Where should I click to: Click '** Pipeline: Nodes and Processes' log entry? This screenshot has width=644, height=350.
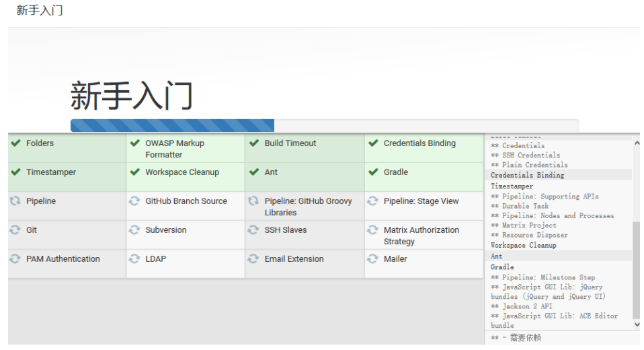[553, 215]
